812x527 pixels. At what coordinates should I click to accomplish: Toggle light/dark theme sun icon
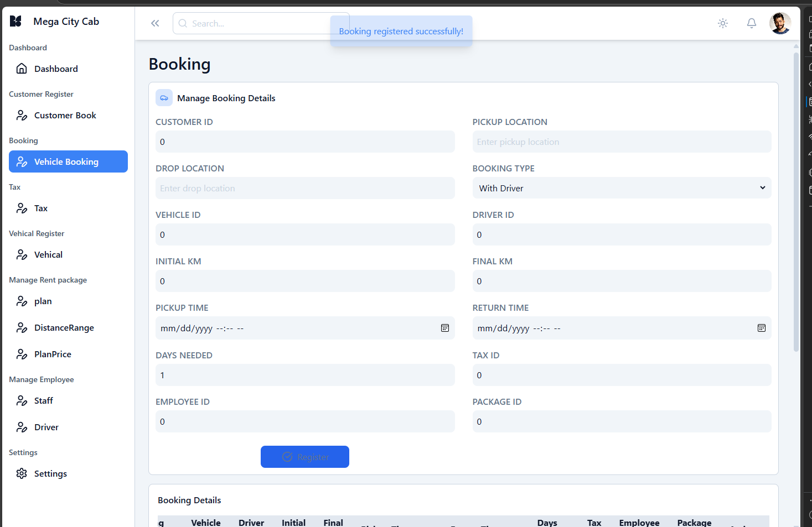[723, 23]
